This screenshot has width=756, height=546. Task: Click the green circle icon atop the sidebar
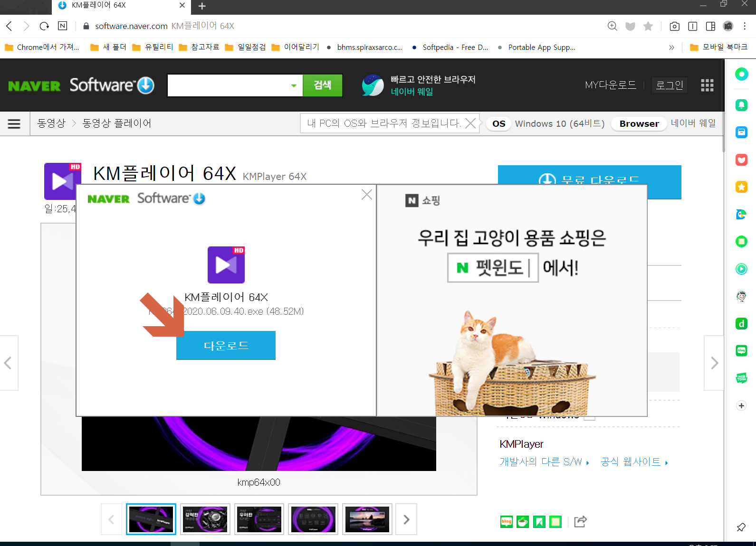(741, 74)
